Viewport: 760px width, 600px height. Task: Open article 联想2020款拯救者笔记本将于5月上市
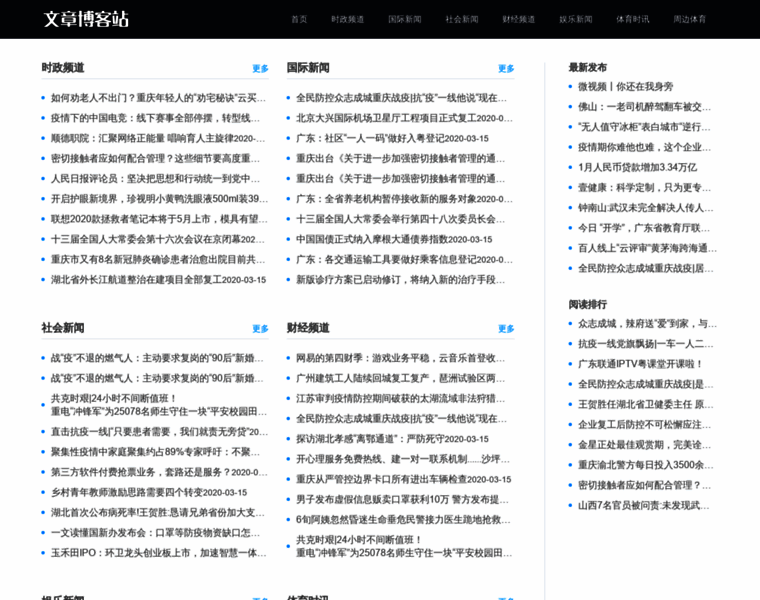159,219
